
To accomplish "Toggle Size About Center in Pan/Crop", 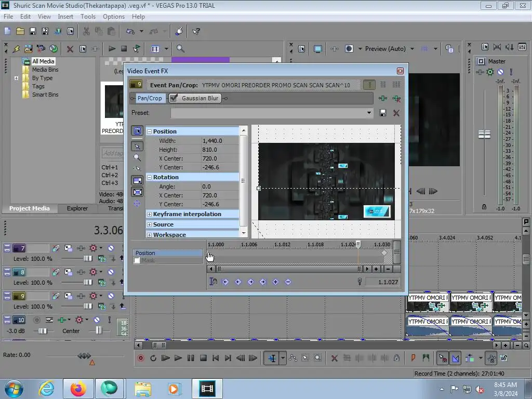I will [137, 192].
